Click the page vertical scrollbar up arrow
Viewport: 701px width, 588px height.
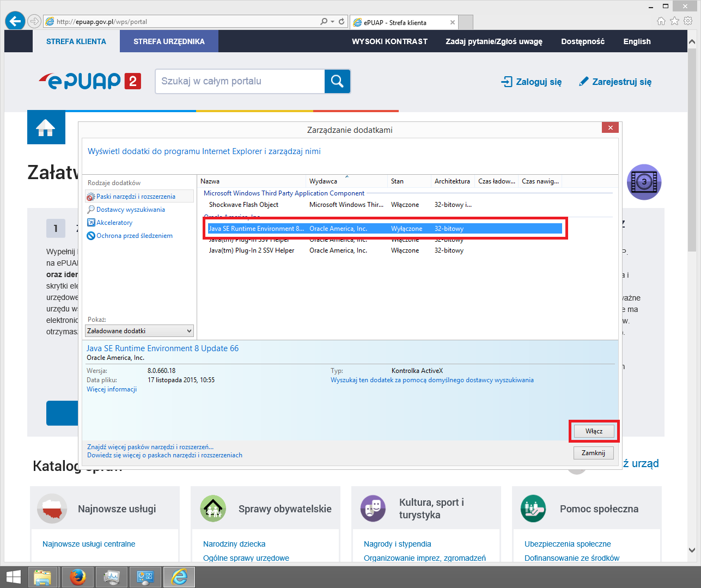pos(692,41)
